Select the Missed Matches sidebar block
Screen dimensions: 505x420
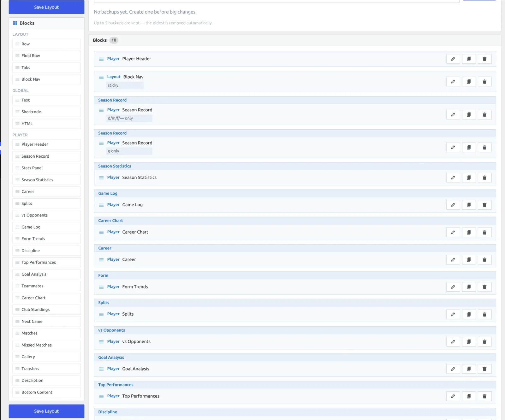coord(46,345)
